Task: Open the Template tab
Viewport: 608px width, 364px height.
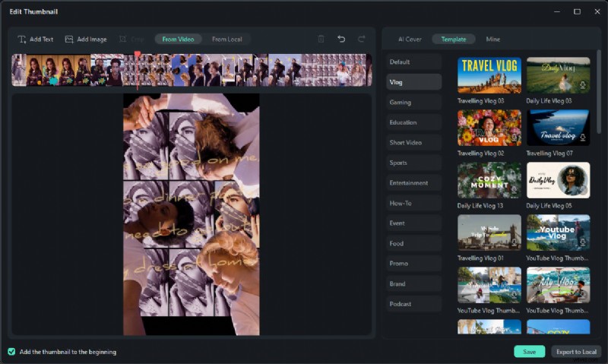Action: pyautogui.click(x=453, y=40)
